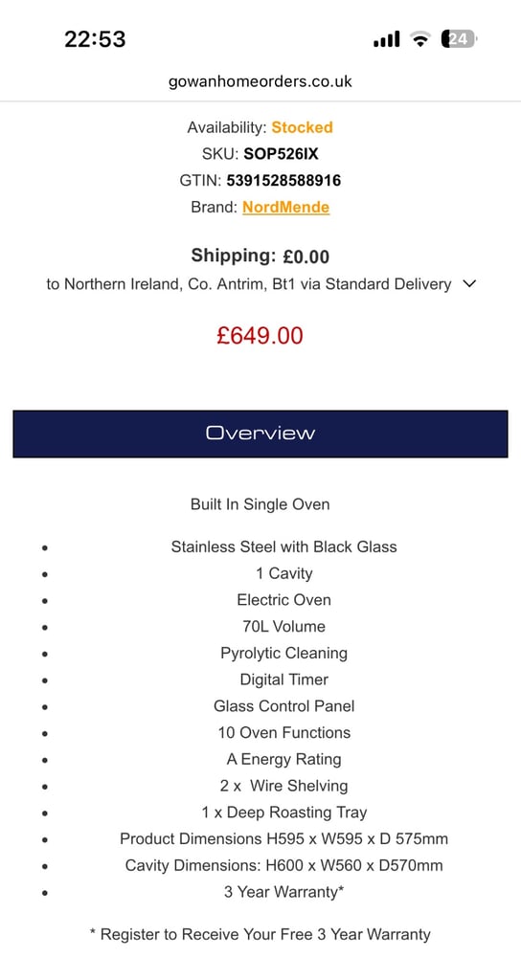The height and width of the screenshot is (980, 521).
Task: Tap the A Energy Rating list item
Action: [283, 759]
